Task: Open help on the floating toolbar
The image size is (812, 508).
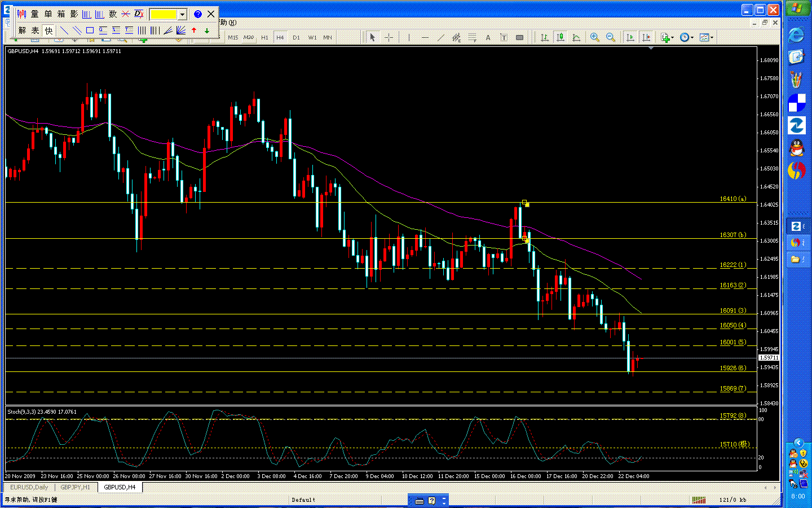Action: [198, 14]
